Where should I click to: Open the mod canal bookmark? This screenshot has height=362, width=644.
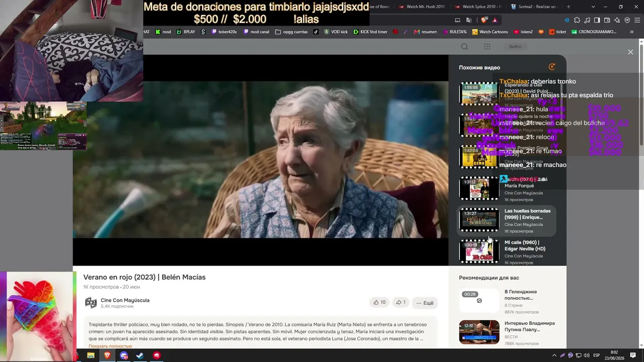point(256,32)
